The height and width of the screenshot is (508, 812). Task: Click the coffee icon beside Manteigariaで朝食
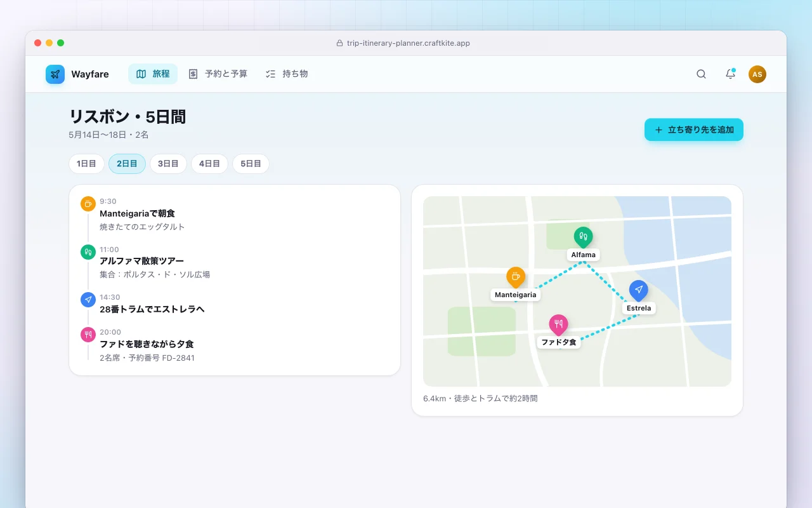click(x=88, y=204)
